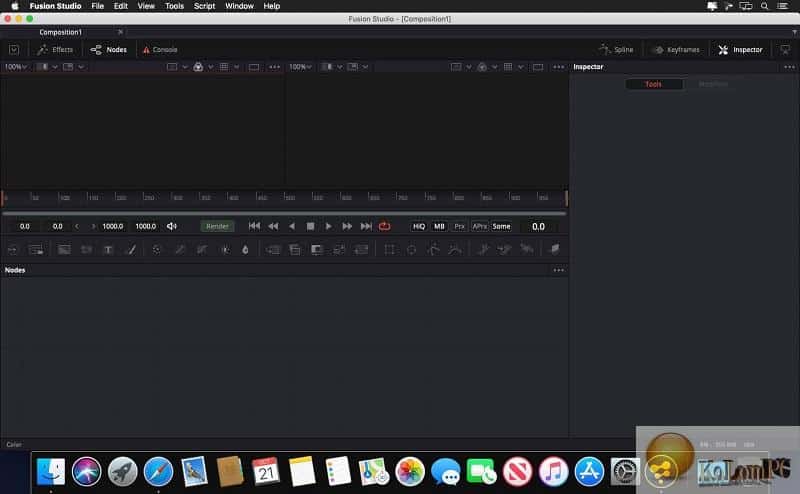This screenshot has width=800, height=494.
Task: Play the composition forward
Action: pyautogui.click(x=329, y=226)
